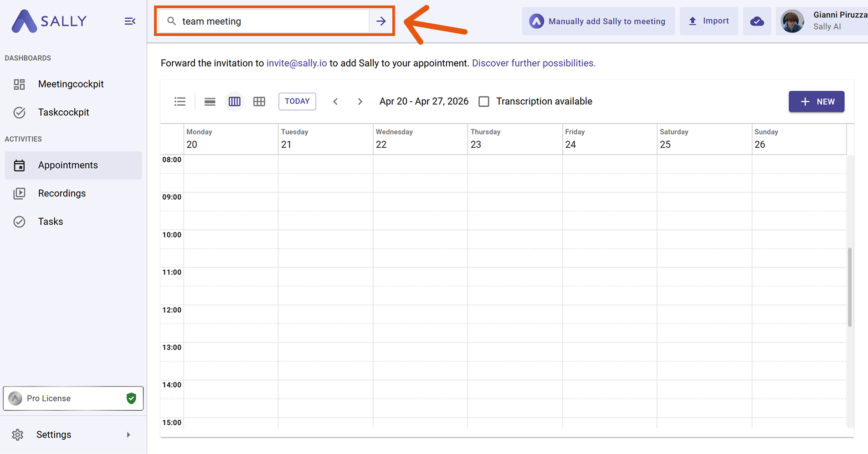Expand the Settings submenu
This screenshot has width=868, height=454.
click(x=128, y=434)
